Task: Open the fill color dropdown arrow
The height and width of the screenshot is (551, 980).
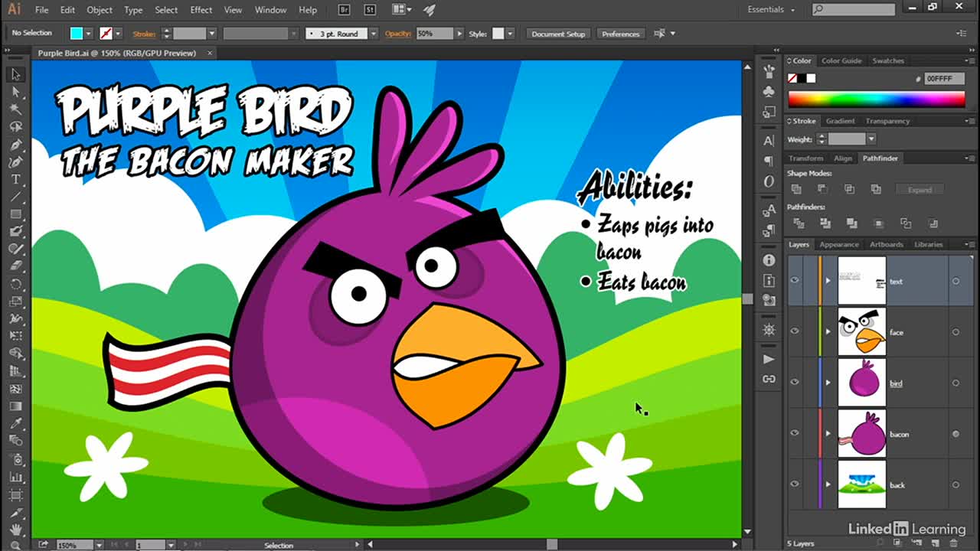Action: [x=89, y=34]
